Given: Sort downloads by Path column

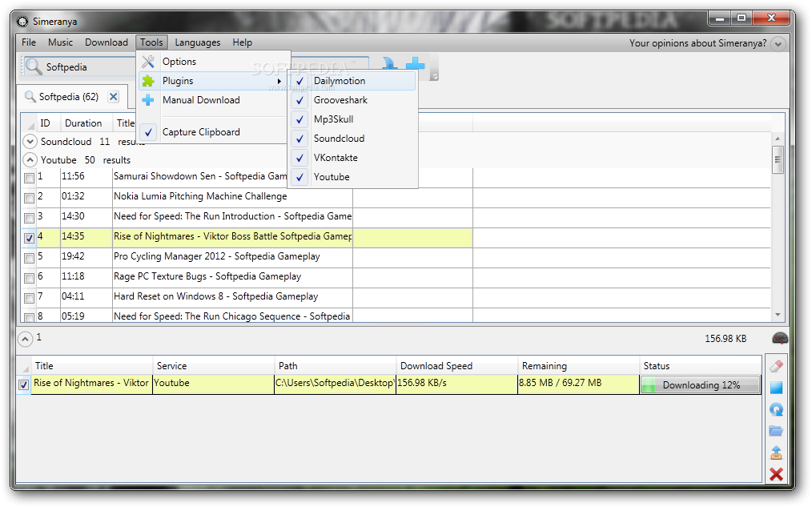Looking at the screenshot, I should (x=335, y=365).
